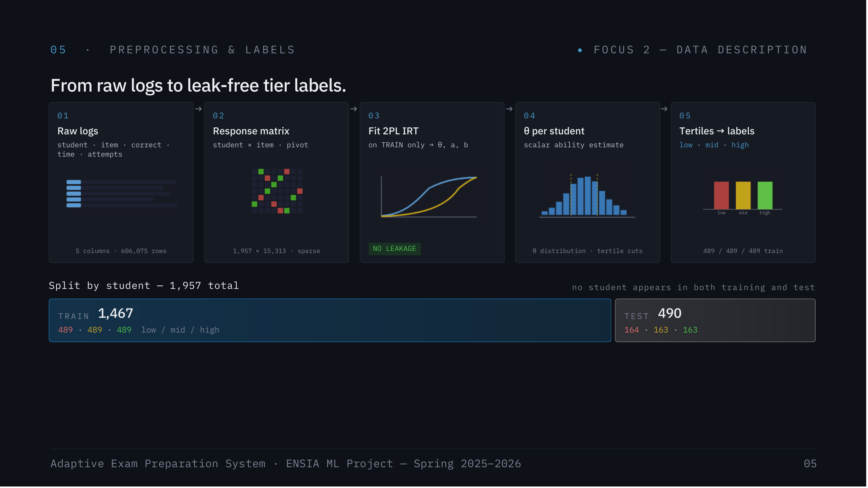Click 'low / mid / high' legend in TRAIN bar
Viewport: 868px width, 488px height.
[x=181, y=330]
